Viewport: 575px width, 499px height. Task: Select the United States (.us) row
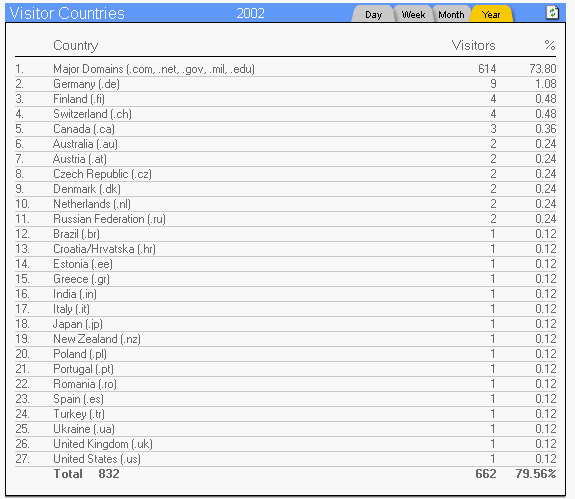(x=285, y=459)
